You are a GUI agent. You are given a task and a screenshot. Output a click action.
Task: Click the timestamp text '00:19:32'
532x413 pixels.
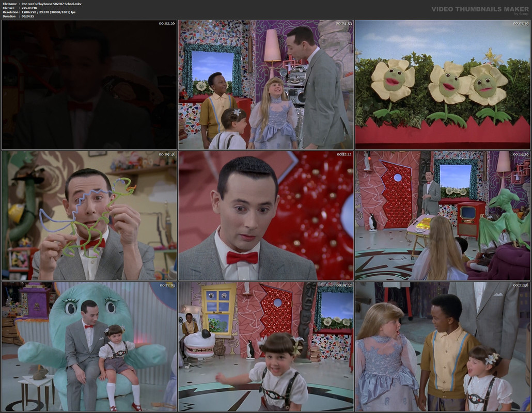343,285
